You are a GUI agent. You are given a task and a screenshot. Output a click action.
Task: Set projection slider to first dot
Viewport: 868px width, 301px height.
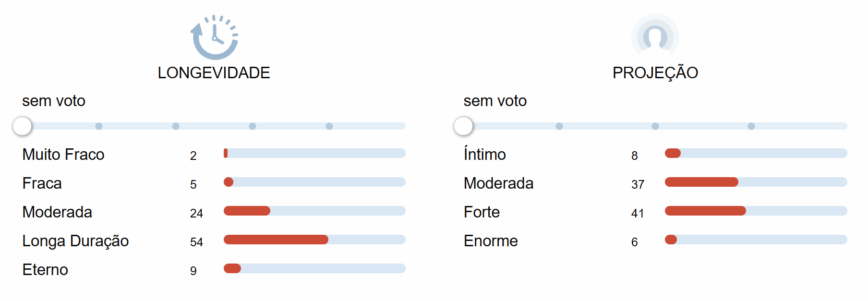(x=559, y=126)
